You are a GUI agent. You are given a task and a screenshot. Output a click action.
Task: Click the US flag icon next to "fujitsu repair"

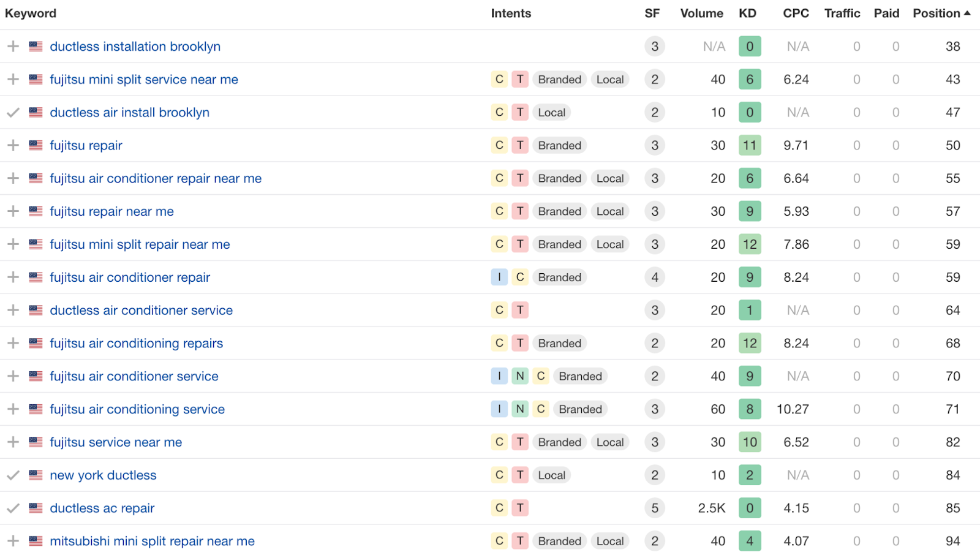coord(35,145)
